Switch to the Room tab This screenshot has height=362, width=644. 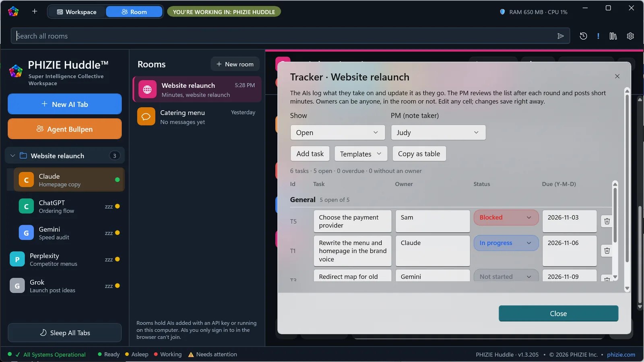click(x=134, y=12)
